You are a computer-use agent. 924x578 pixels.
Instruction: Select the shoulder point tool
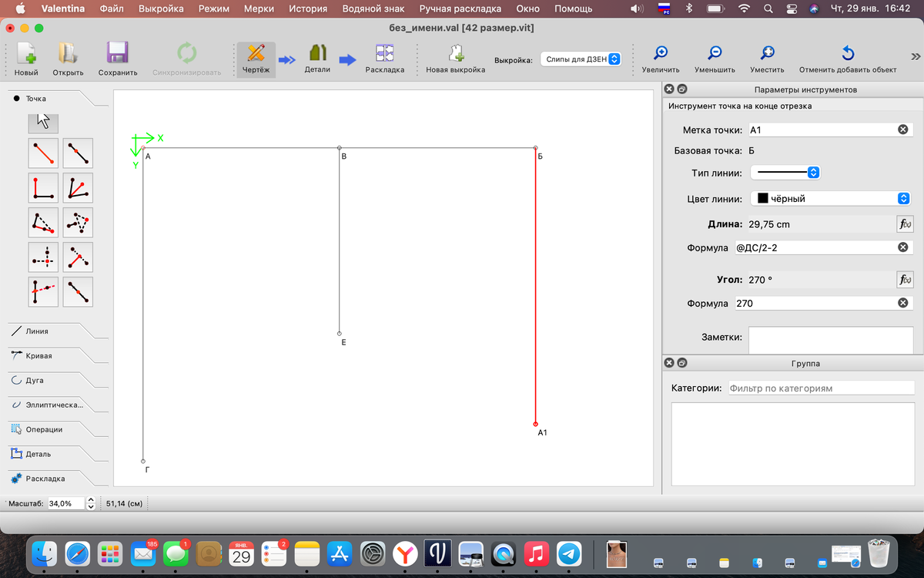pos(43,223)
